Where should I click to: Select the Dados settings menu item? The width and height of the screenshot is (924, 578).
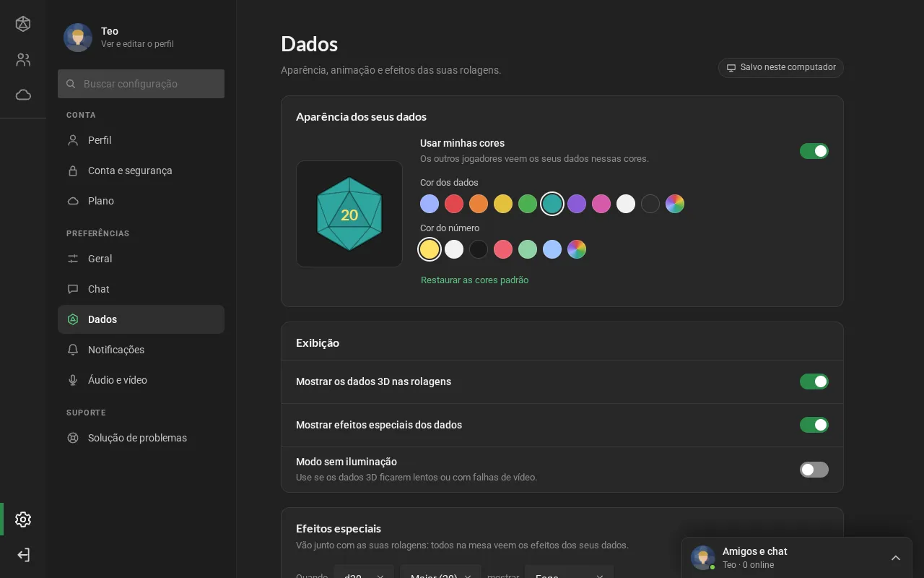pos(141,319)
